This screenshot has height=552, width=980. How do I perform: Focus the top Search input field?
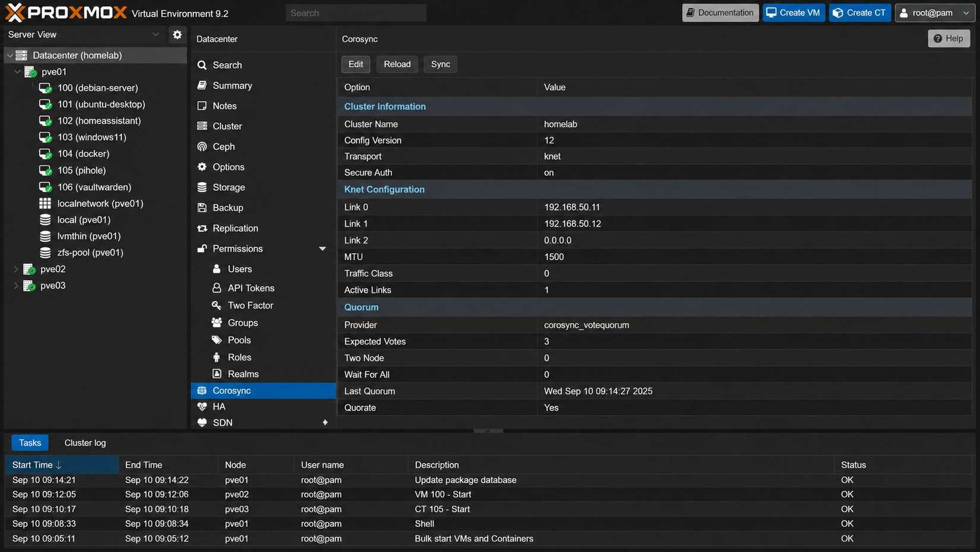[x=356, y=12]
